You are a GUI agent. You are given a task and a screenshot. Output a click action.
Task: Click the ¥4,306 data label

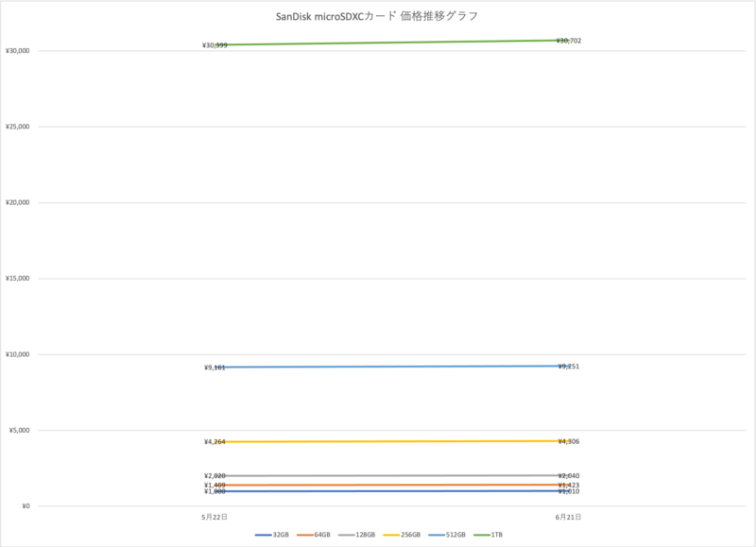pos(569,441)
